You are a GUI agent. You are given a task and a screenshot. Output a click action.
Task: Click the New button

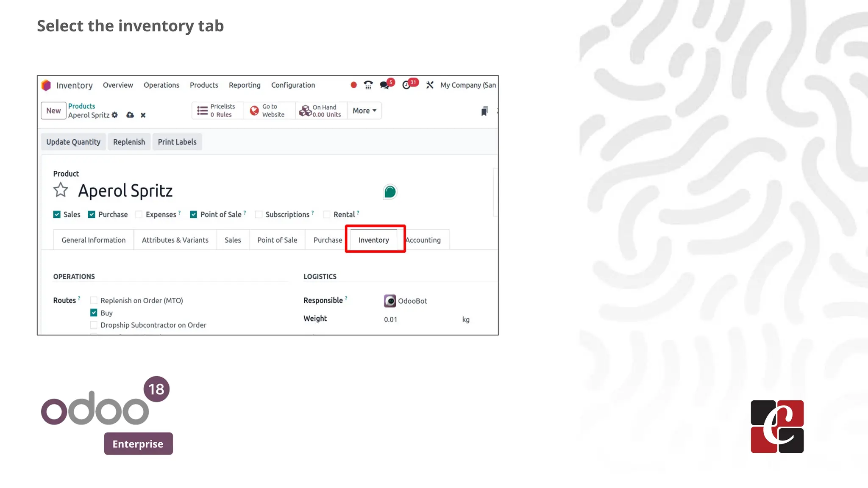tap(53, 111)
